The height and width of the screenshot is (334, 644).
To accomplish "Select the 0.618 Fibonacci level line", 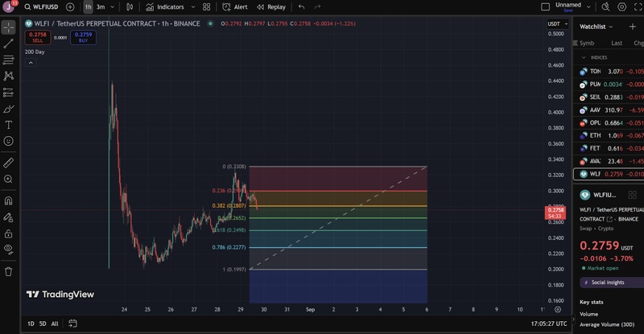I will [338, 230].
